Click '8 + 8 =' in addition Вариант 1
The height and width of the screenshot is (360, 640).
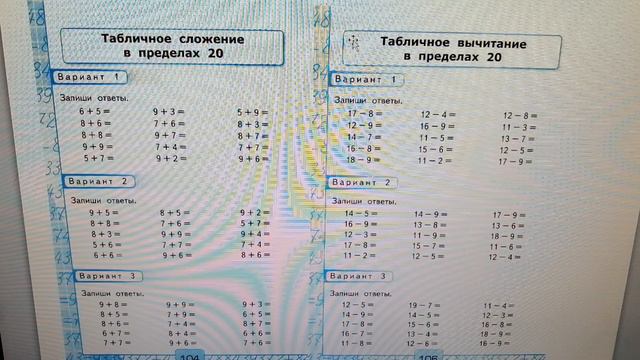click(96, 135)
